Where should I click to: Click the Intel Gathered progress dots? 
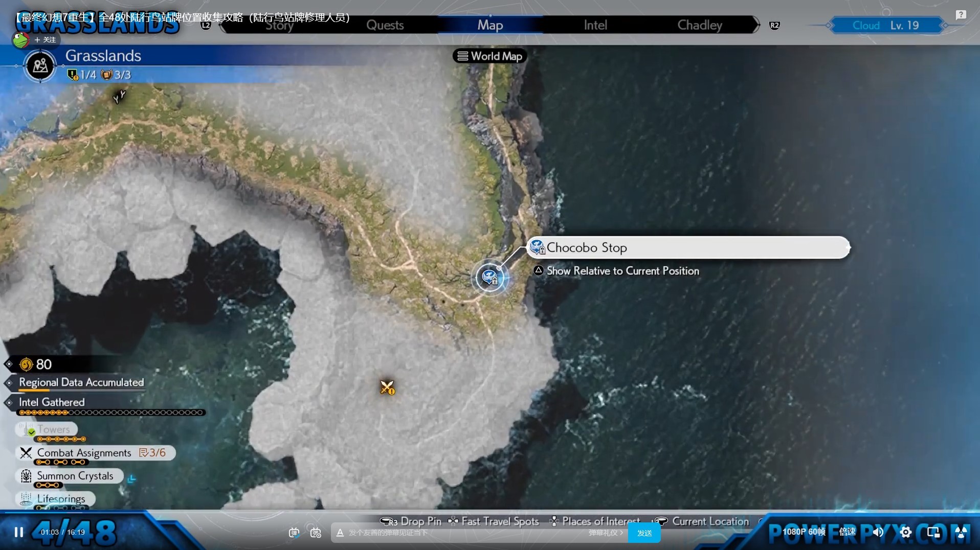pyautogui.click(x=111, y=413)
